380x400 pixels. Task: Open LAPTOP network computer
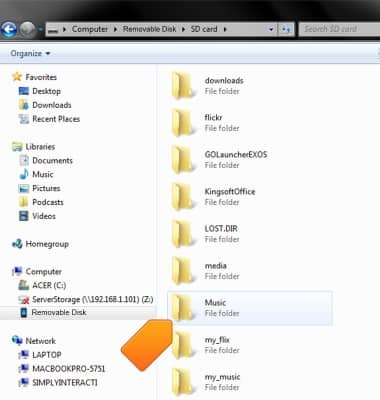pyautogui.click(x=47, y=355)
